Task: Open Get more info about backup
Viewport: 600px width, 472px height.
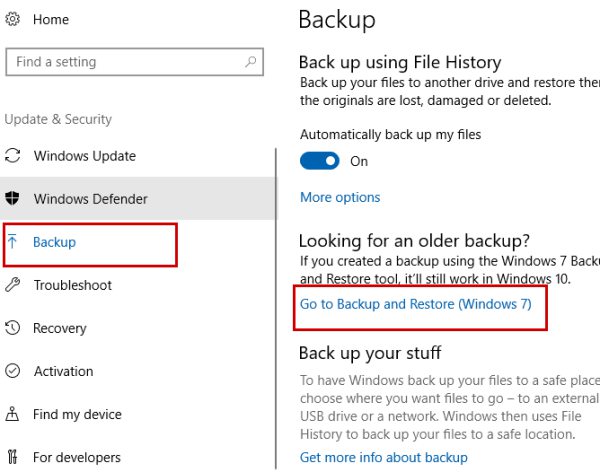Action: 384,457
